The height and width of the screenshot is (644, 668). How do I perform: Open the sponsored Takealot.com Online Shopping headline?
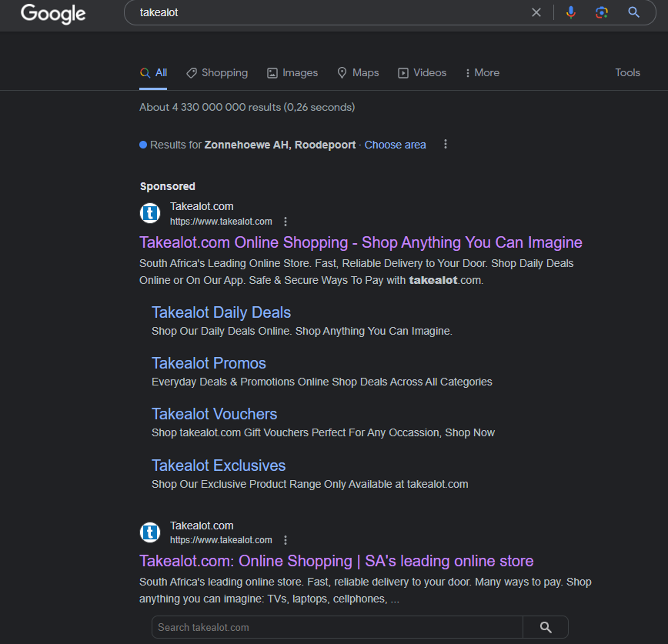coord(360,242)
